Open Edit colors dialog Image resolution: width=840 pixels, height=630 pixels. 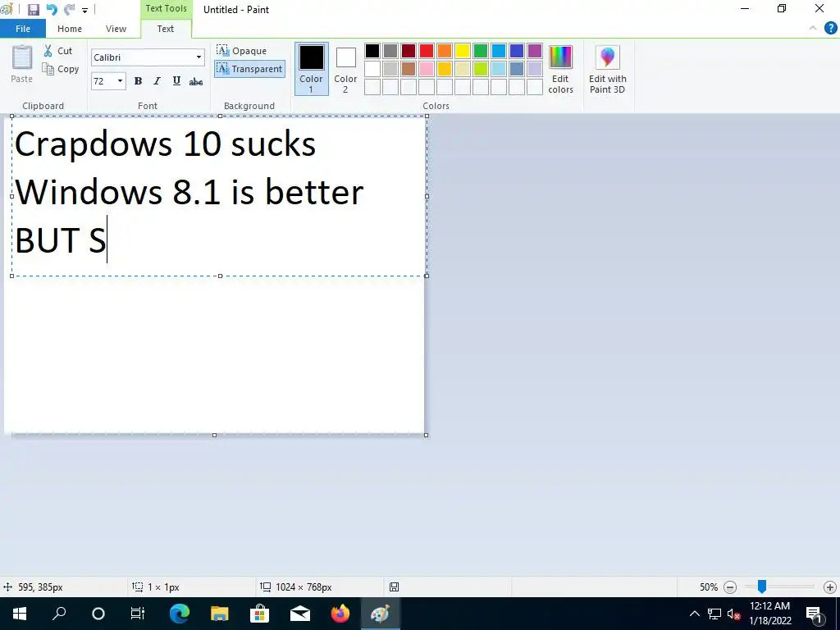[x=560, y=69]
